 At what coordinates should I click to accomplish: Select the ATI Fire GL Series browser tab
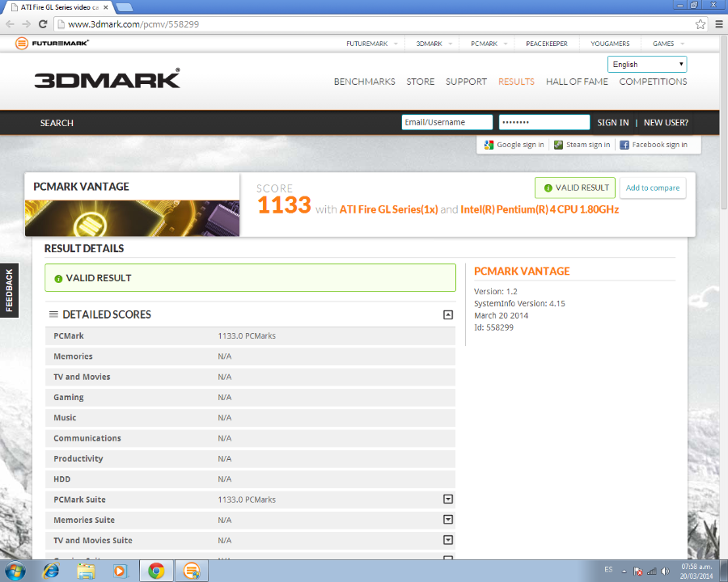tap(58, 7)
